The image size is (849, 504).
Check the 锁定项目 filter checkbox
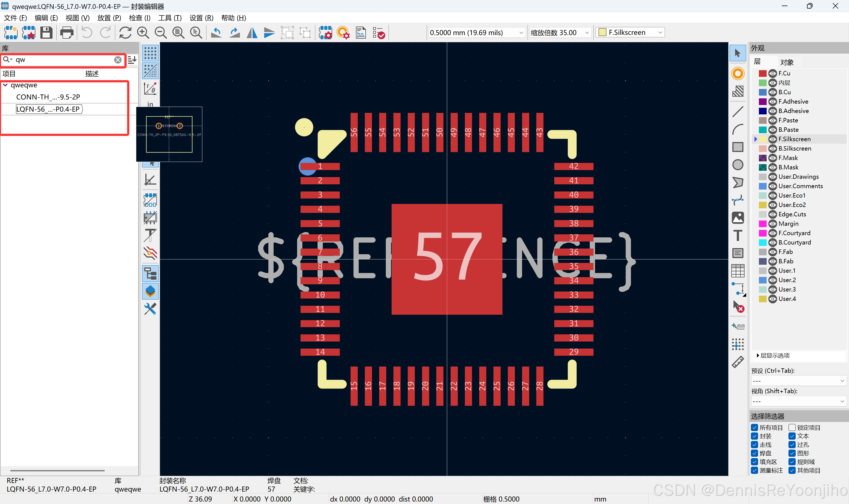(x=792, y=427)
